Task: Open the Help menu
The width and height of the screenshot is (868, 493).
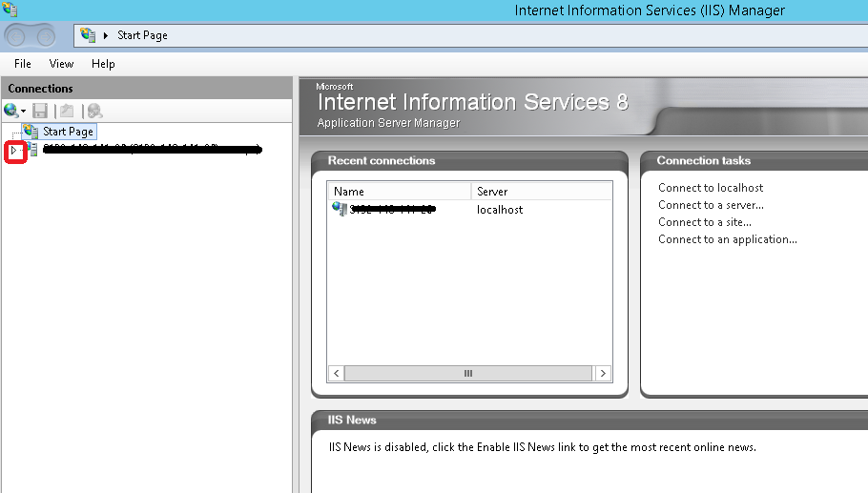Action: tap(103, 64)
